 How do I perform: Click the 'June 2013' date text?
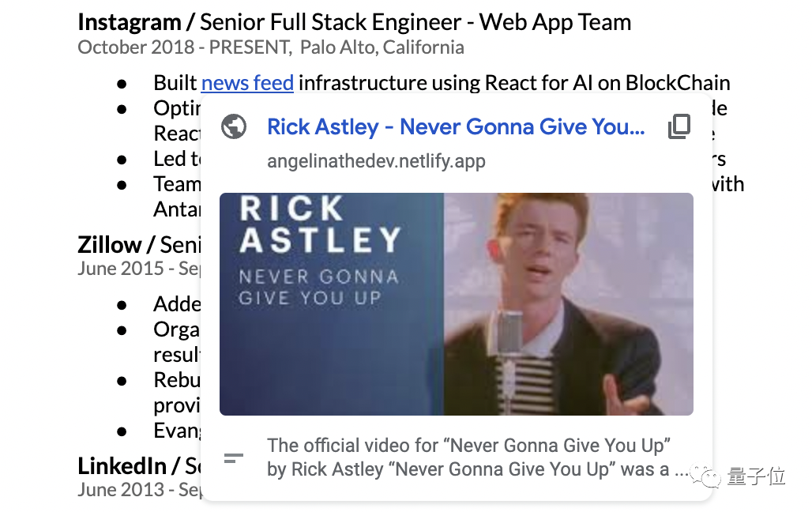point(121,490)
